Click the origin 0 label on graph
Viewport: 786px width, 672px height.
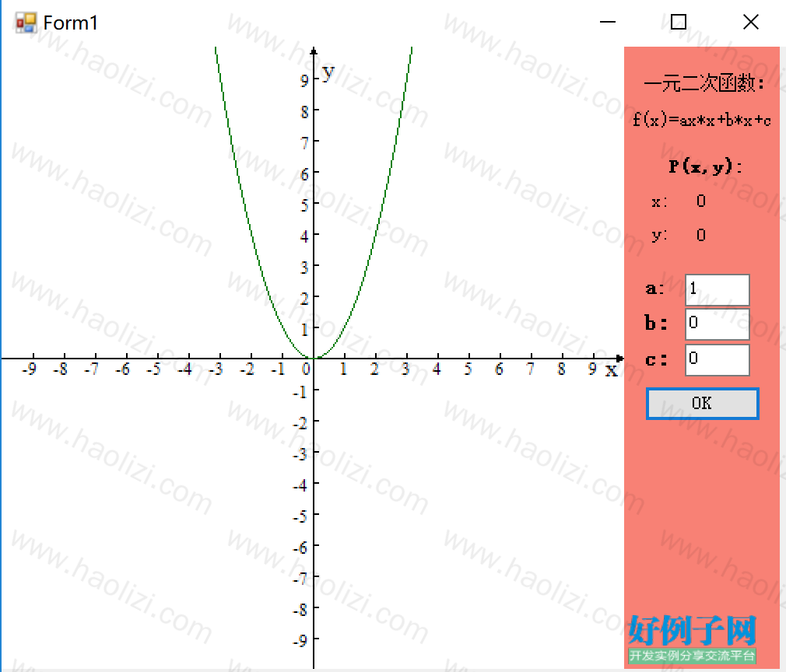click(x=306, y=369)
